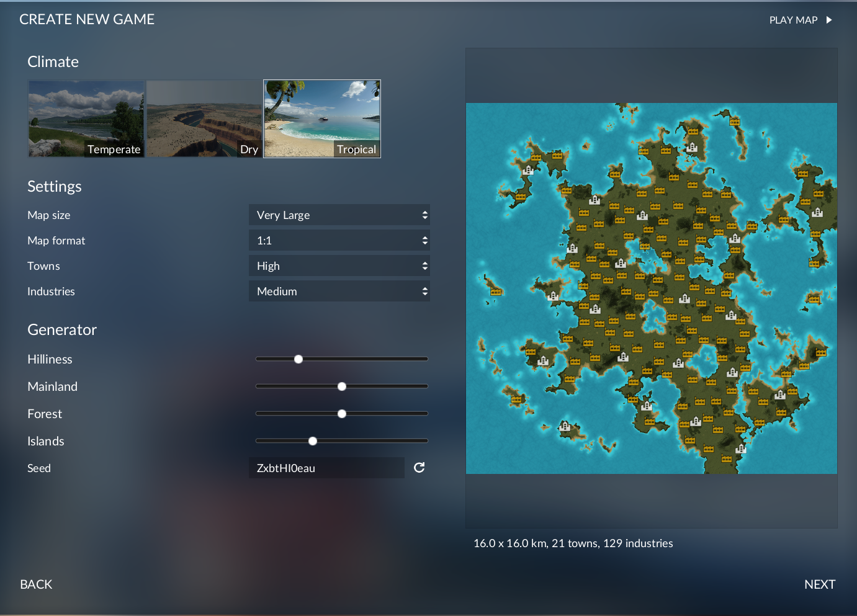Click the Mainland slider handle
Screen dimensions: 857x616
(x=342, y=386)
